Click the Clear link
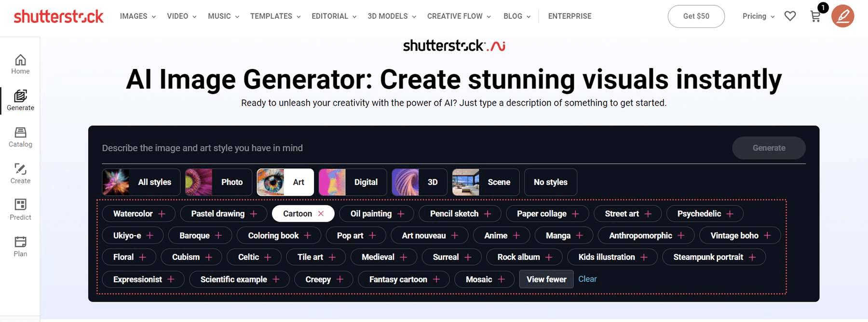868x322 pixels. [x=587, y=279]
